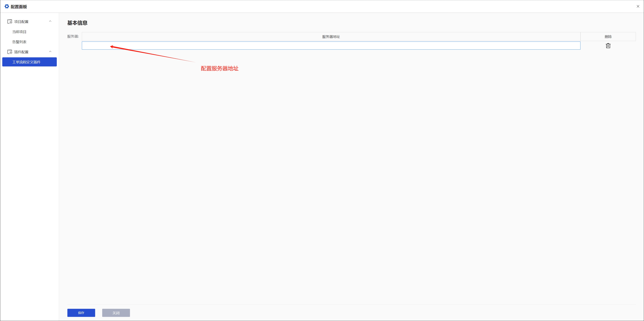Click the 关闭 button

tap(116, 312)
